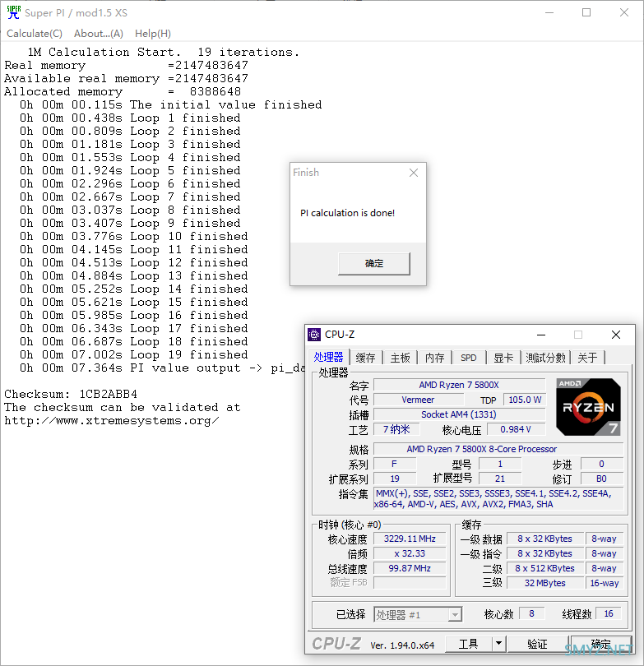
Task: Click the CPU-Z app icon in title bar
Action: coord(314,335)
